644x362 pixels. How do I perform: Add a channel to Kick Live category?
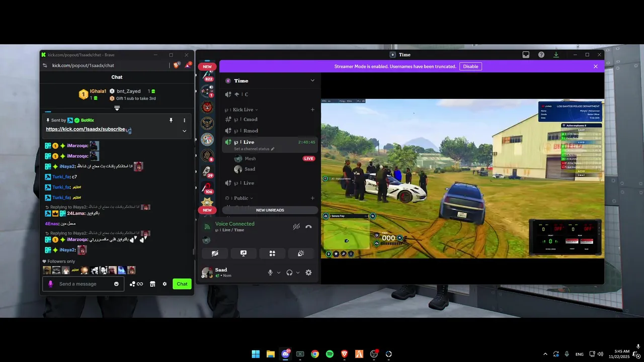(312, 110)
